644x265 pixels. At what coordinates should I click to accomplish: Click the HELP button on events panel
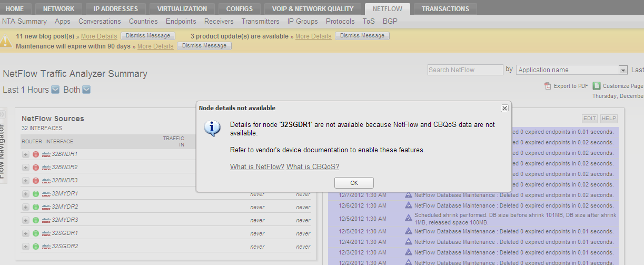pyautogui.click(x=609, y=119)
